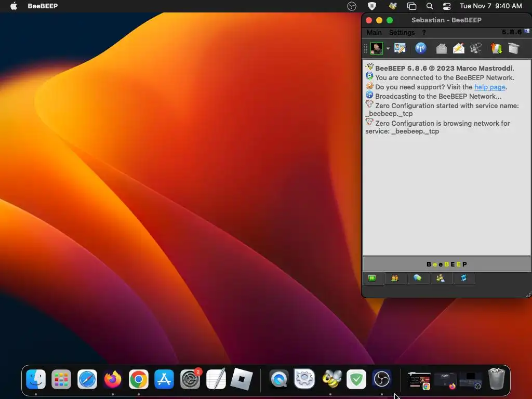Click the 'Broadcasting to the BeeBEEP Network...' line
Image resolution: width=532 pixels, height=399 pixels.
click(438, 96)
